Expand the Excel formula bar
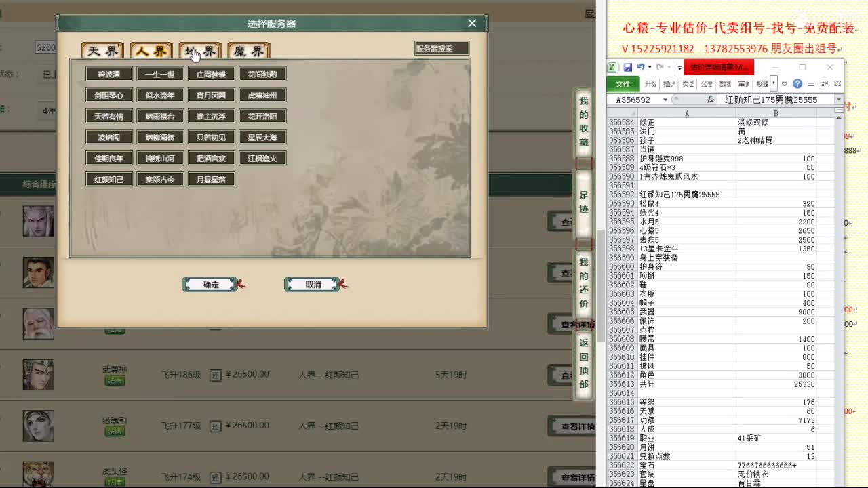Viewport: 868px width, 488px height. (839, 100)
